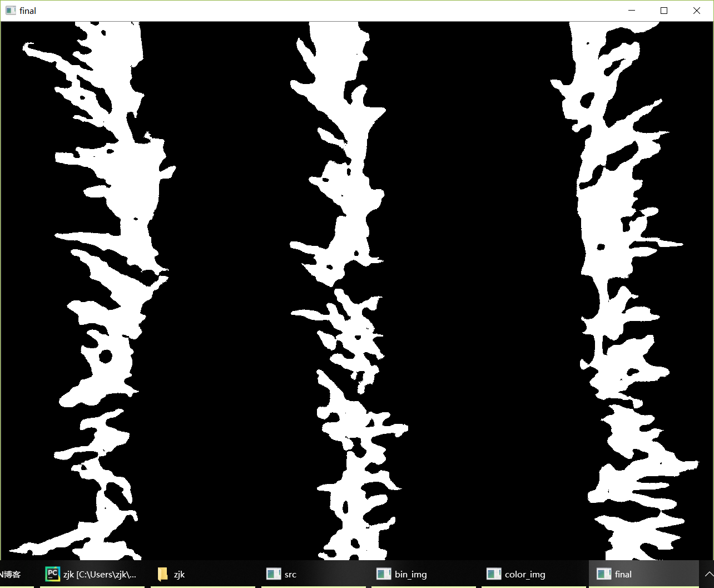Viewport: 714px width, 588px height.
Task: Open the PyCharm zjk taskbar item
Action: pyautogui.click(x=92, y=574)
